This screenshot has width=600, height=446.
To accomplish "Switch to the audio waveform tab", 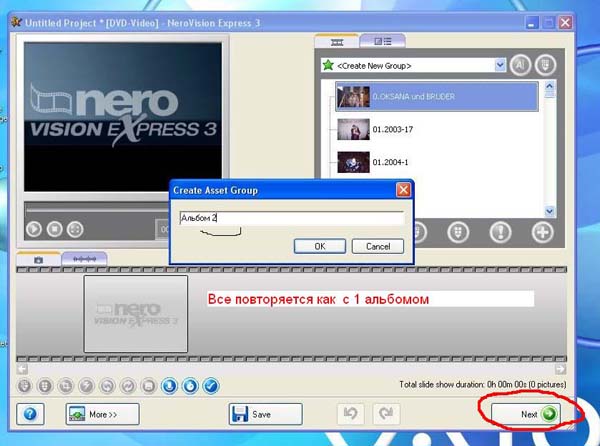I will (x=85, y=259).
